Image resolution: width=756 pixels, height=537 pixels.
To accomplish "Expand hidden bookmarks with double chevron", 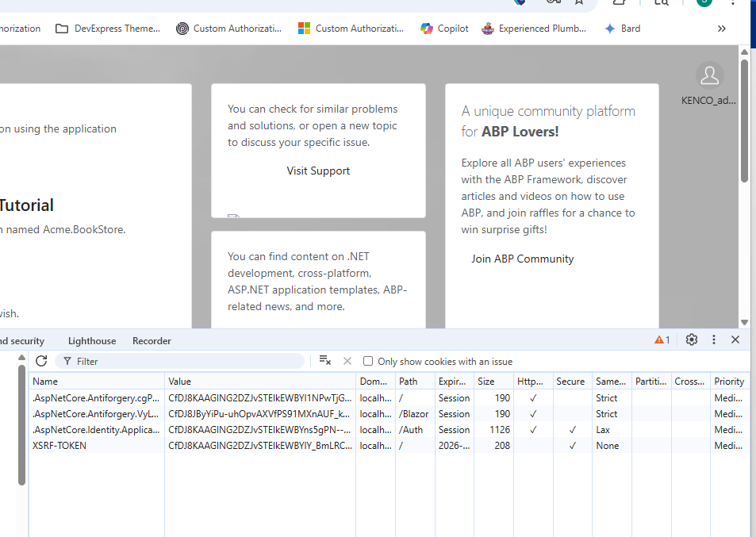I will [x=721, y=29].
